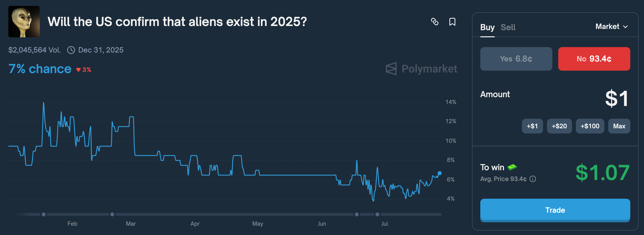
Task: Click the clock icon beside Dec 31, 2025
Action: point(71,50)
